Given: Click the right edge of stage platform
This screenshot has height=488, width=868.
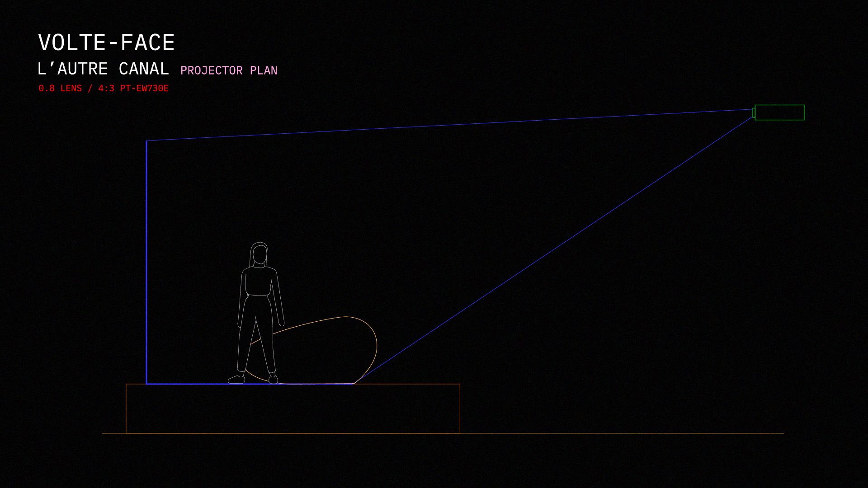Looking at the screenshot, I should [460, 409].
